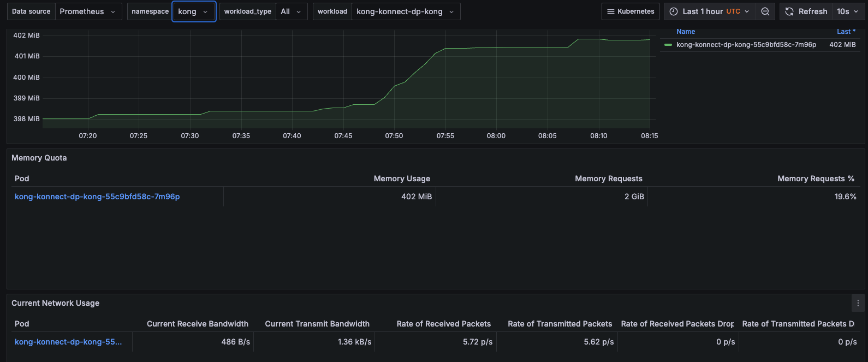Sort by Rate of Received Packets column
Screen dimensions: 868x362
tap(444, 324)
